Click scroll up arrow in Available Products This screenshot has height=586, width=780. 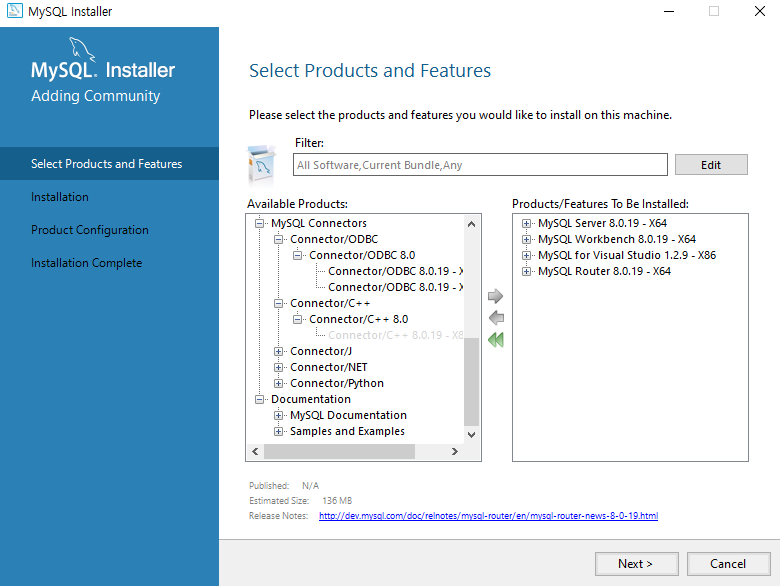(472, 224)
